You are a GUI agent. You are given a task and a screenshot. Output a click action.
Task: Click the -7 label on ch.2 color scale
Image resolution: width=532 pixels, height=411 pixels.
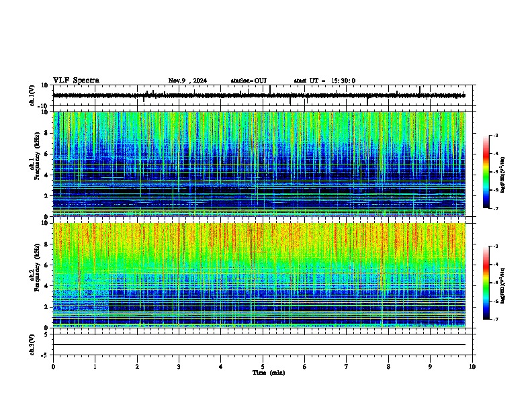pos(496,319)
